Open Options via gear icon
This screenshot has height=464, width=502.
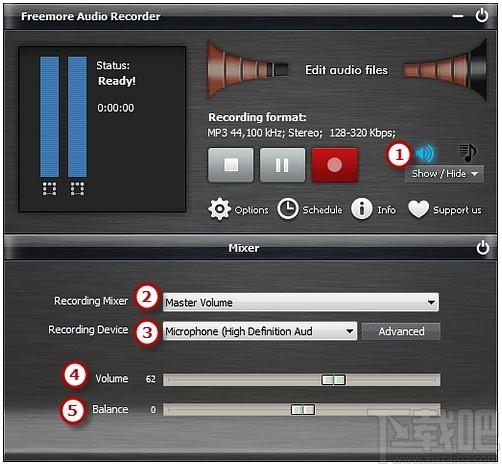point(219,209)
